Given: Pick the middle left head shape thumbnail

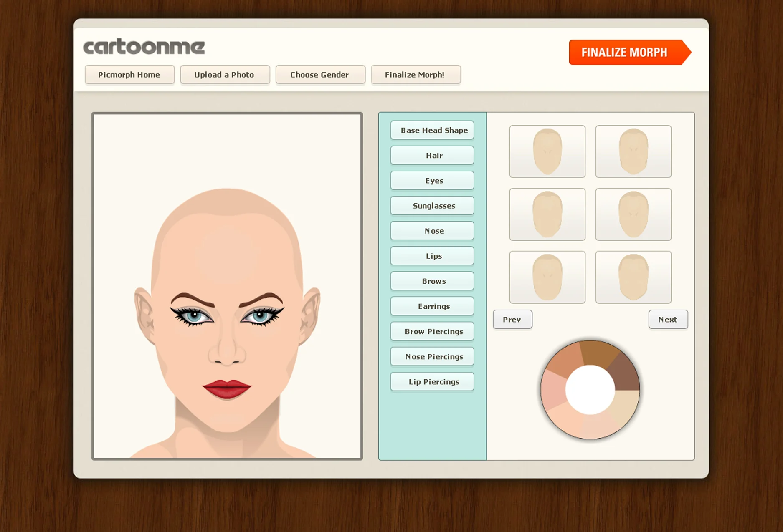Looking at the screenshot, I should pyautogui.click(x=547, y=214).
